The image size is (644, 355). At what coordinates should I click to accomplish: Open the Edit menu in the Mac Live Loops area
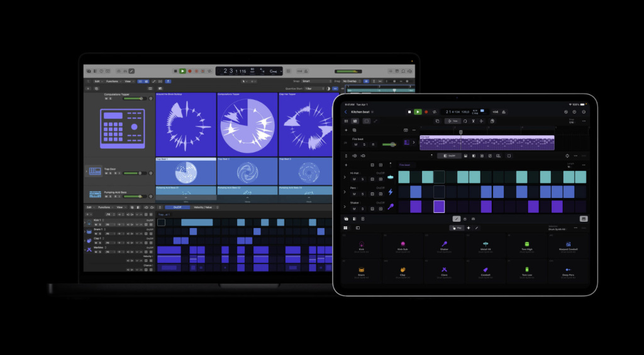[x=97, y=81]
